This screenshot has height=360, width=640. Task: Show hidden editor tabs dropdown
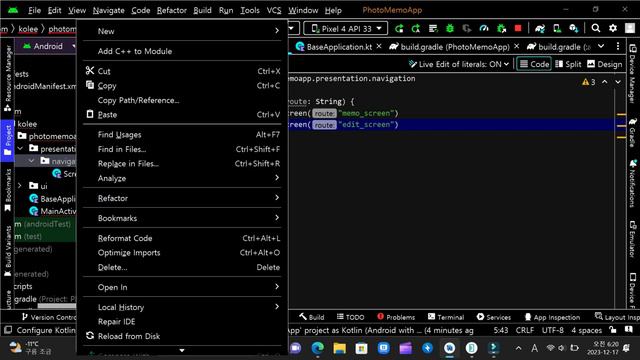pos(601,47)
